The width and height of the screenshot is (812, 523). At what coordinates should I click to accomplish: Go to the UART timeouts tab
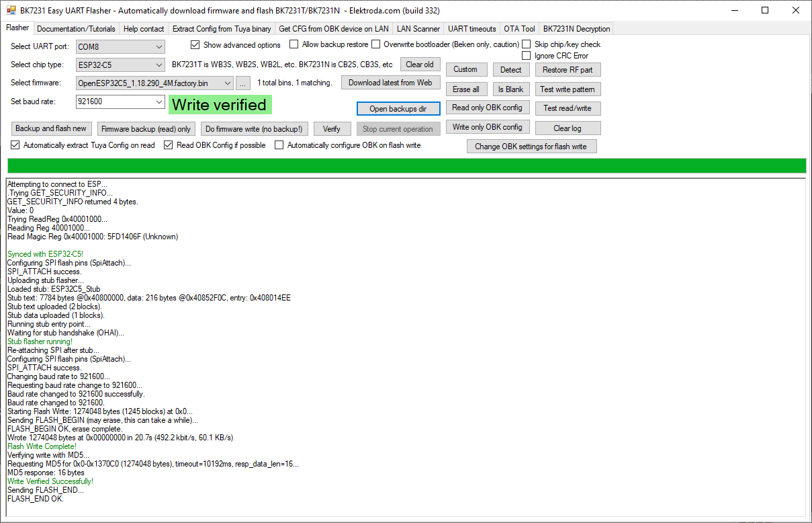coord(472,29)
